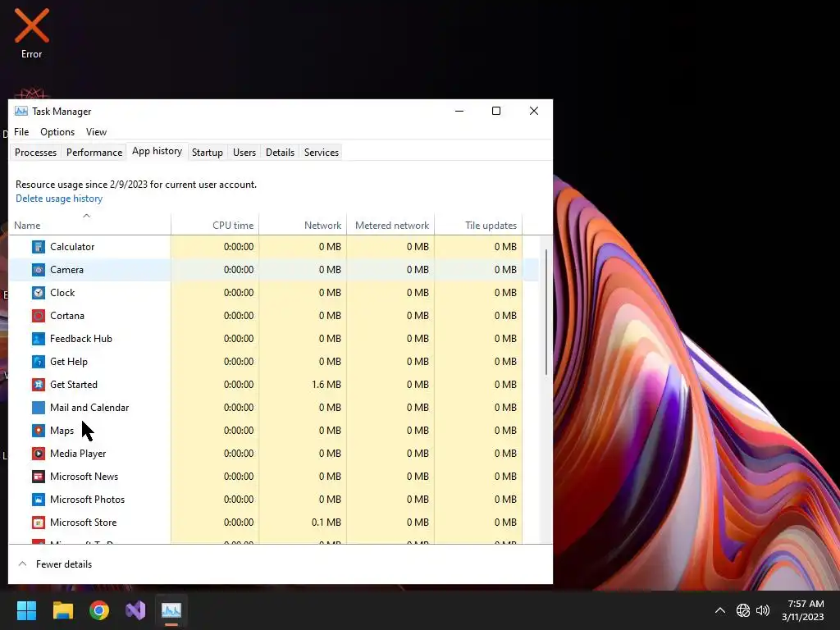840x630 pixels.
Task: Open the Windows Start menu
Action: tap(26, 610)
